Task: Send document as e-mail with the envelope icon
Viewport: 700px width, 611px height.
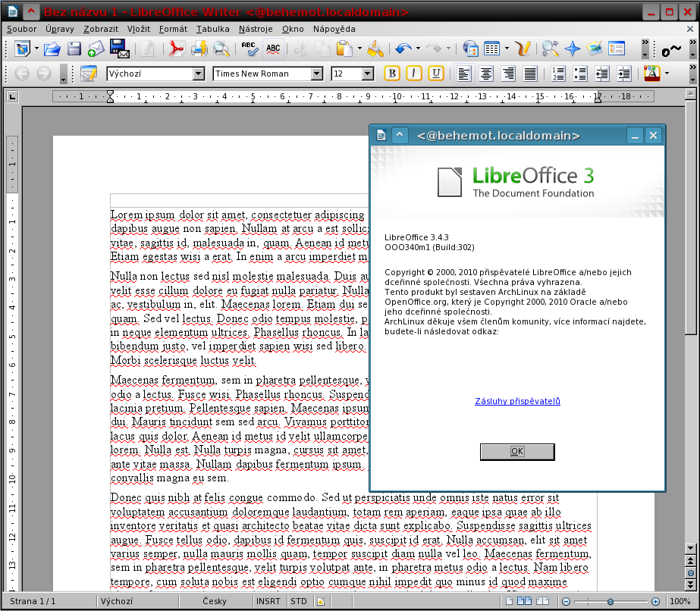Action: click(96, 49)
